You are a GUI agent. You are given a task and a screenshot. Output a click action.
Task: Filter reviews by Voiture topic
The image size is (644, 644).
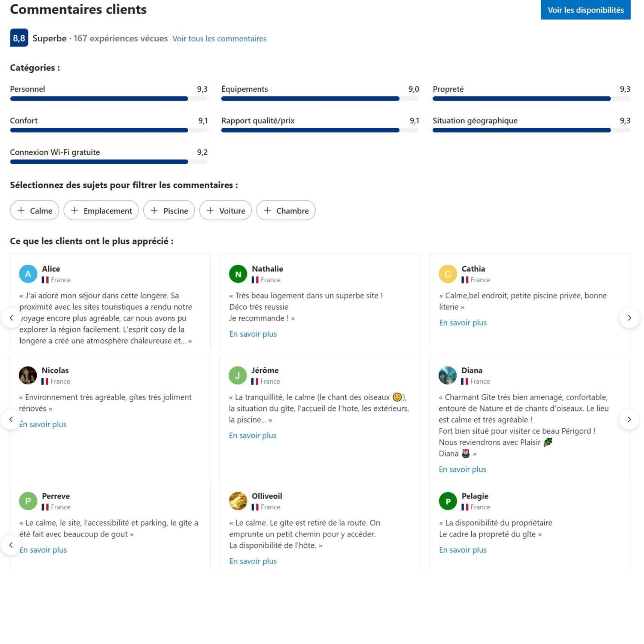[225, 210]
